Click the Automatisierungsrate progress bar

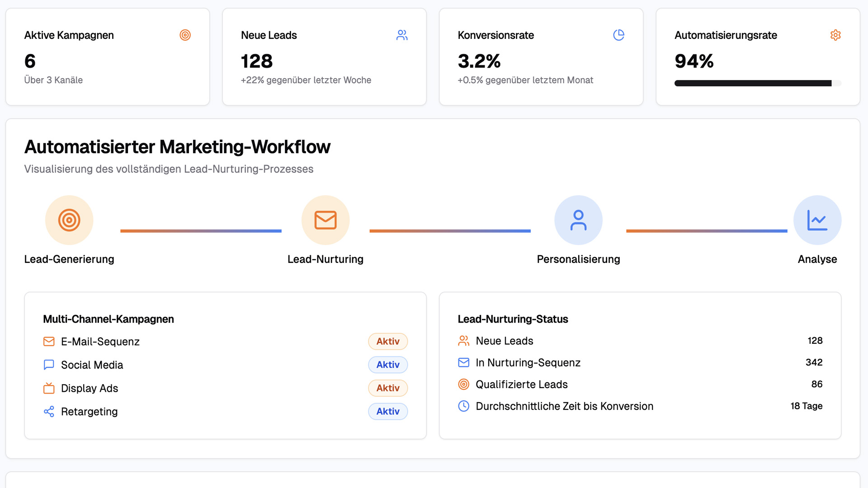(x=758, y=83)
